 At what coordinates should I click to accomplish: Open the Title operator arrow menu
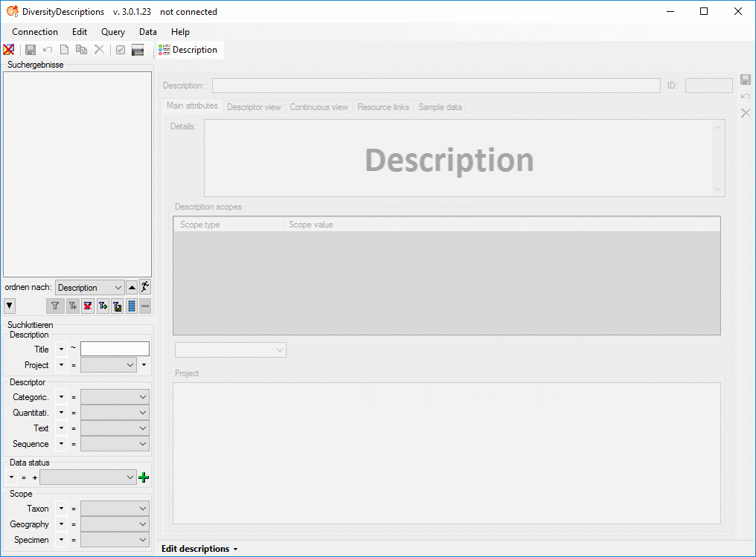[x=61, y=349]
